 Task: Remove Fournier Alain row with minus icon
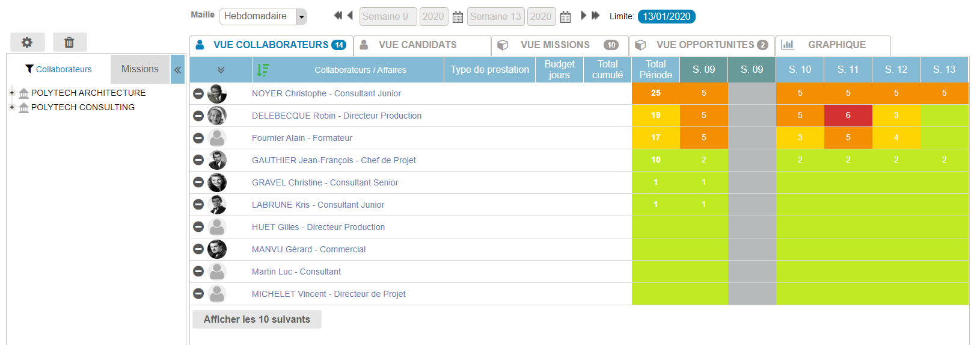click(198, 138)
